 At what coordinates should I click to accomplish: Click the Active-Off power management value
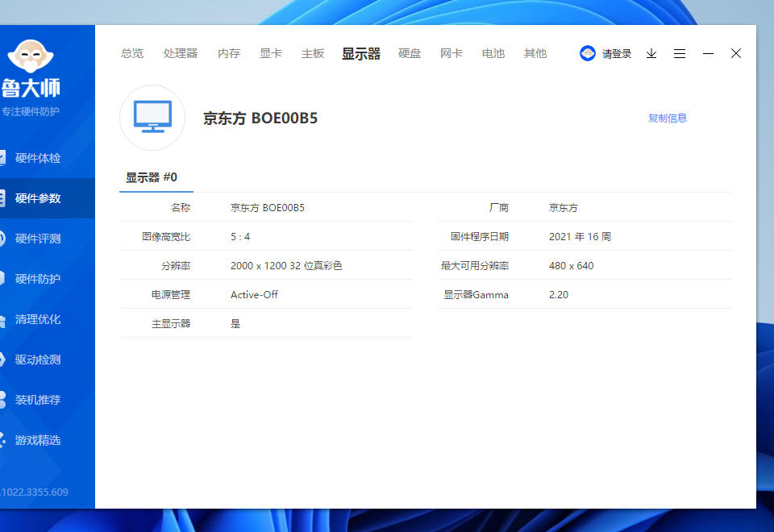click(254, 295)
